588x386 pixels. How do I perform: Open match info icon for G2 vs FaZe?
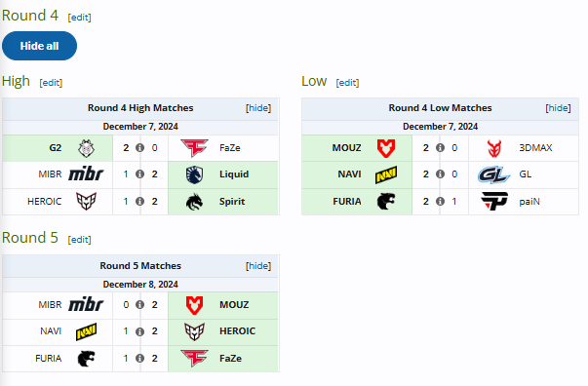tap(139, 147)
